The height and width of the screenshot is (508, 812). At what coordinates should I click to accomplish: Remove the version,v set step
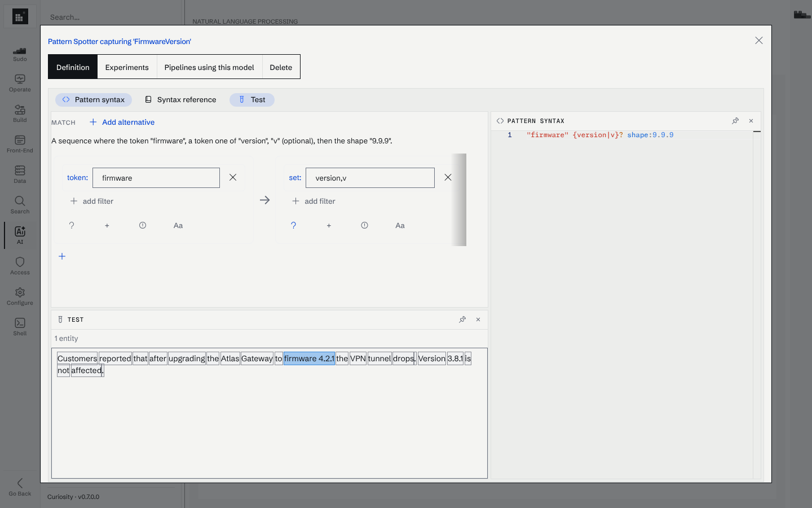pos(448,177)
